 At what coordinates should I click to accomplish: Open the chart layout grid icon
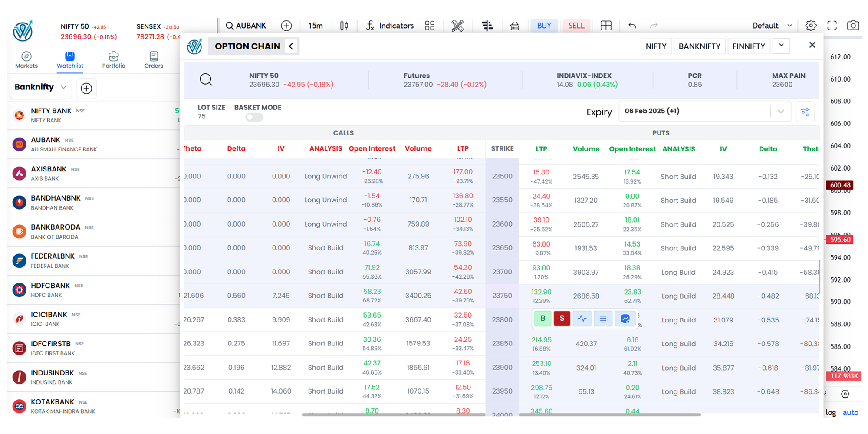[430, 26]
